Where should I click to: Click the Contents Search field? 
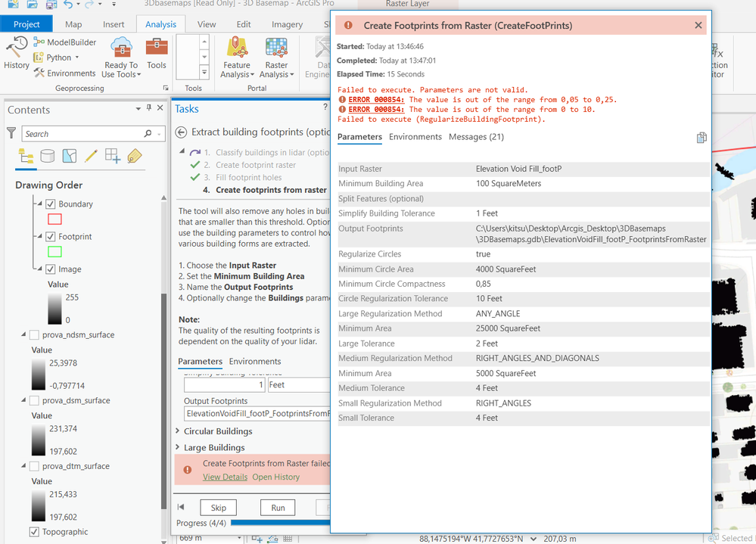[83, 133]
